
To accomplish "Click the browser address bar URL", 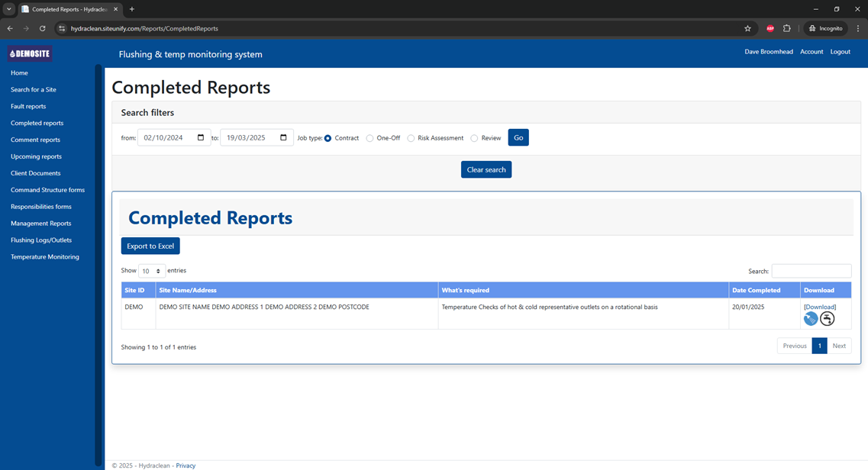I will [x=144, y=29].
